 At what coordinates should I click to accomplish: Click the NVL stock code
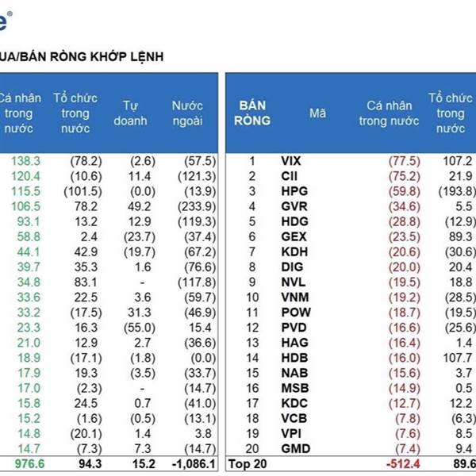292,282
